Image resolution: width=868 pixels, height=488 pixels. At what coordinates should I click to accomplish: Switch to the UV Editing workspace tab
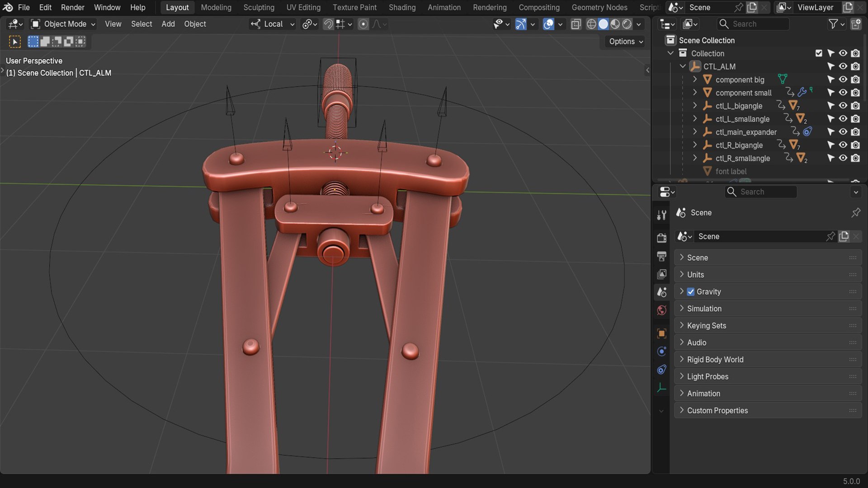coord(303,7)
